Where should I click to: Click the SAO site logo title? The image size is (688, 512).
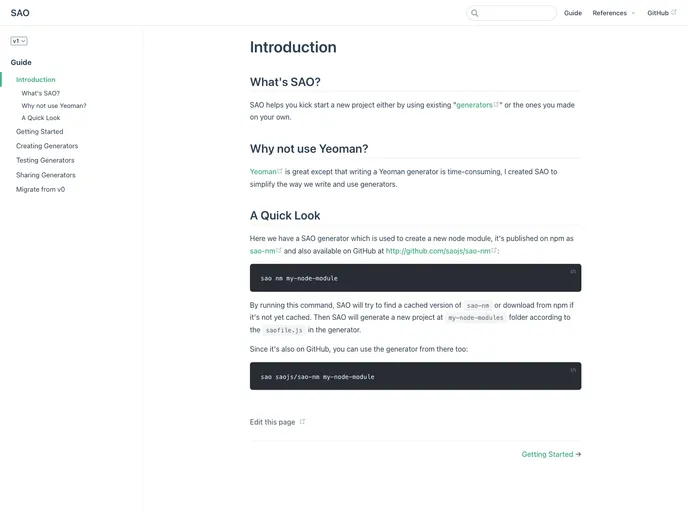[x=20, y=13]
